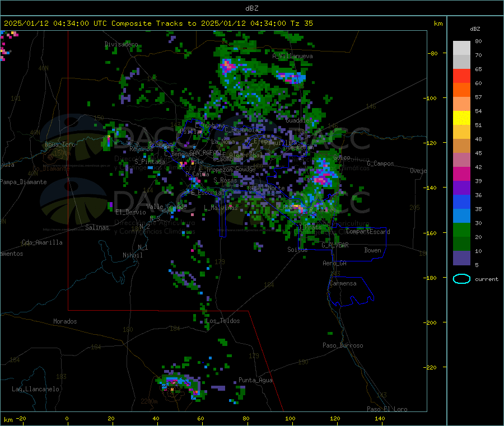Select the magenta 39-42 dBZ legend swatch
504x426 pixels.
[x=461, y=174]
